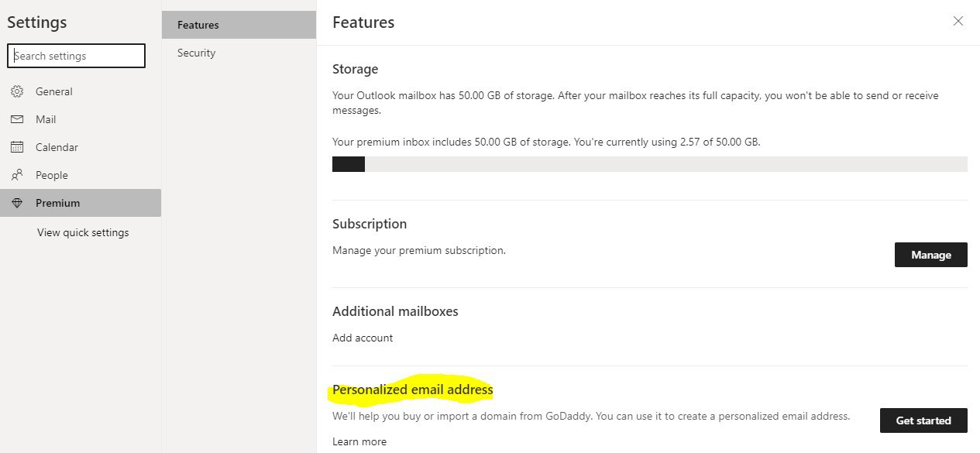
Task: Click the General gear icon
Action: pos(17,91)
